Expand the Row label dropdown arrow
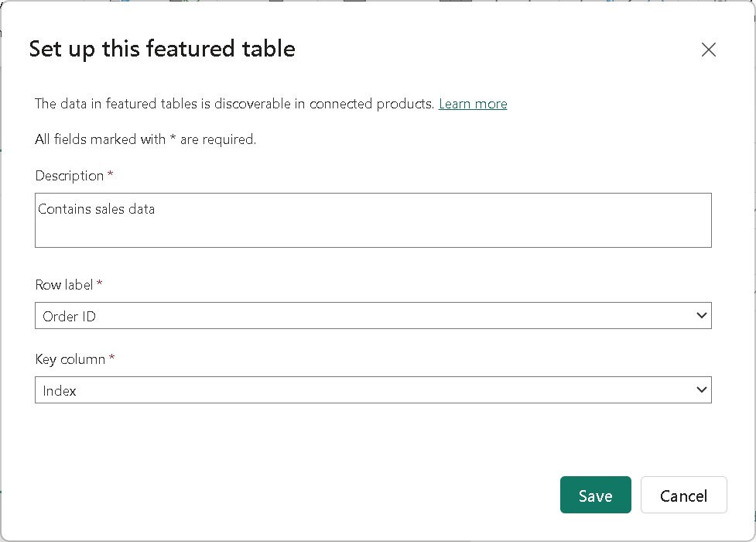The width and height of the screenshot is (756, 542). 701,316
